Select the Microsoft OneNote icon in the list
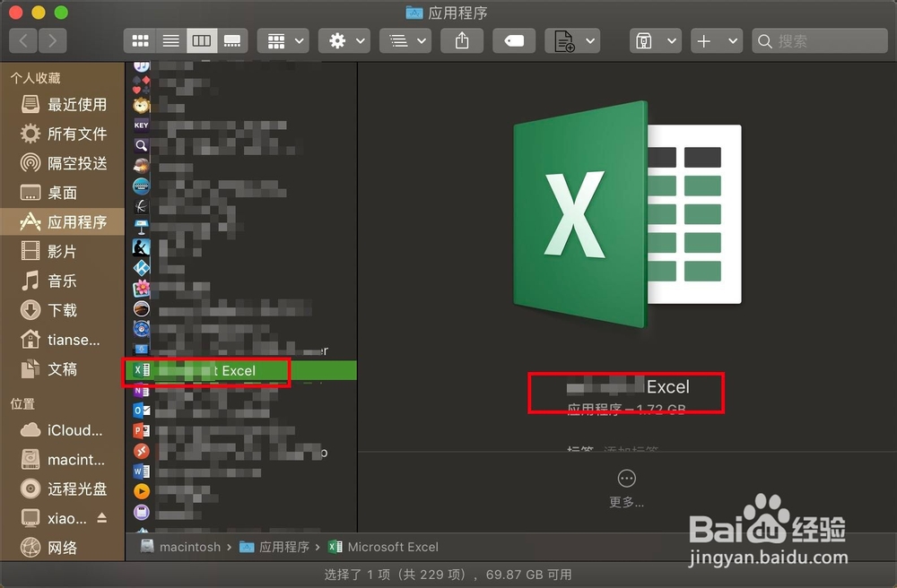 (141, 390)
